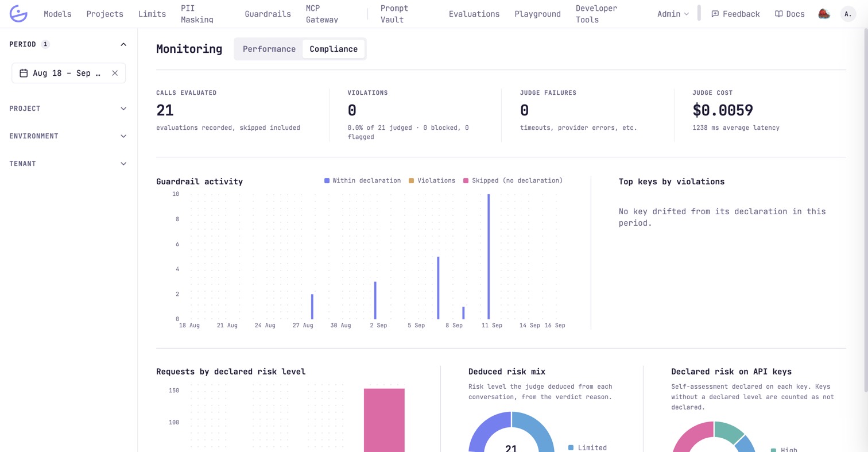Image resolution: width=868 pixels, height=452 pixels.
Task: Open the user avatar 'A.' menu
Action: point(848,14)
